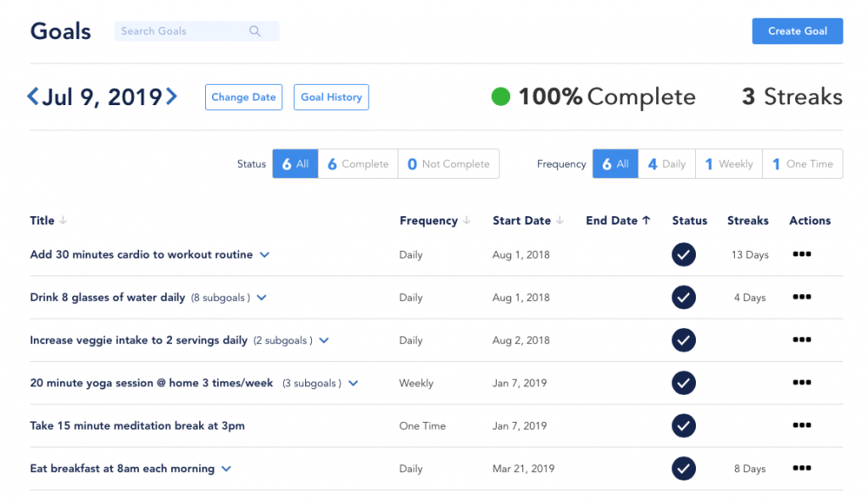The width and height of the screenshot is (868, 500).
Task: Expand subgoals of Drink 8 glasses goal
Action: click(262, 297)
